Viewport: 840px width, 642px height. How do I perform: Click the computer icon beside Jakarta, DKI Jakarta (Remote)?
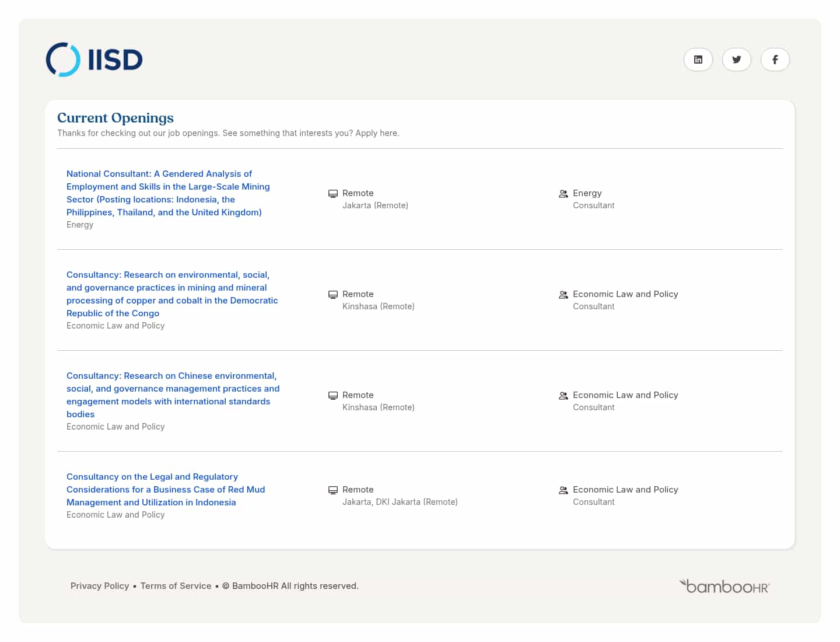pyautogui.click(x=333, y=490)
